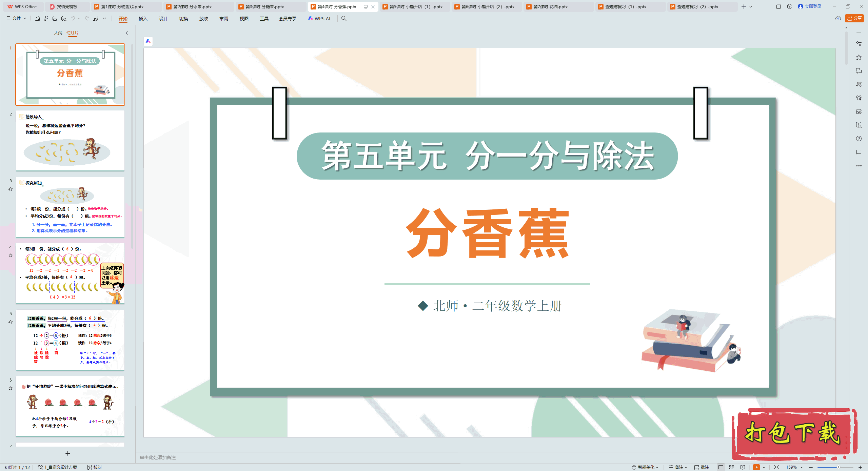This screenshot has width=868, height=471.
Task: Click the search magnifier icon
Action: click(x=344, y=19)
